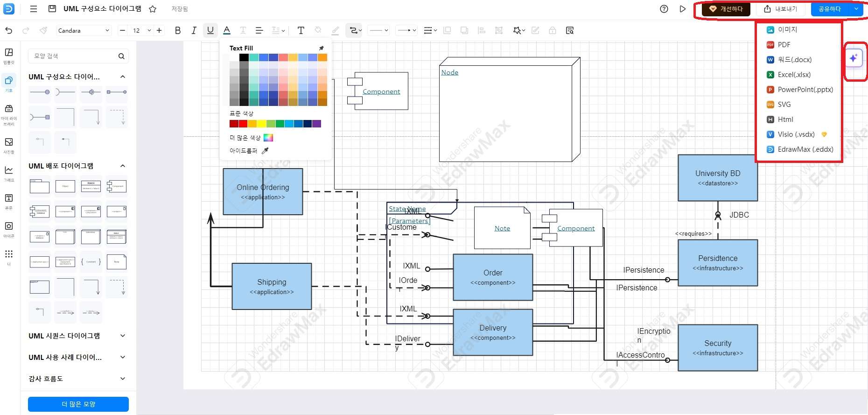Open the connector style dropdown
Viewport: 868px width, 415px height.
point(354,30)
